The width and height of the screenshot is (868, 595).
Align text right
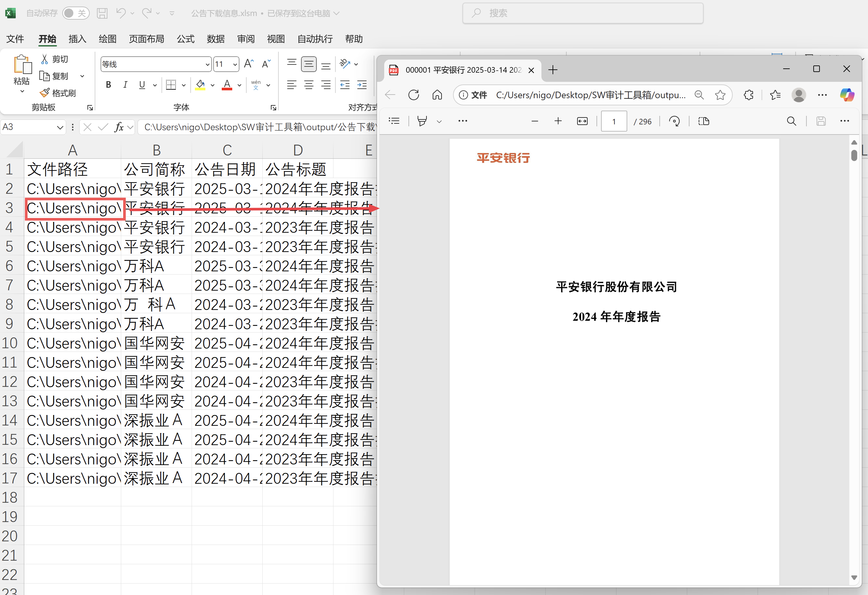(x=326, y=85)
